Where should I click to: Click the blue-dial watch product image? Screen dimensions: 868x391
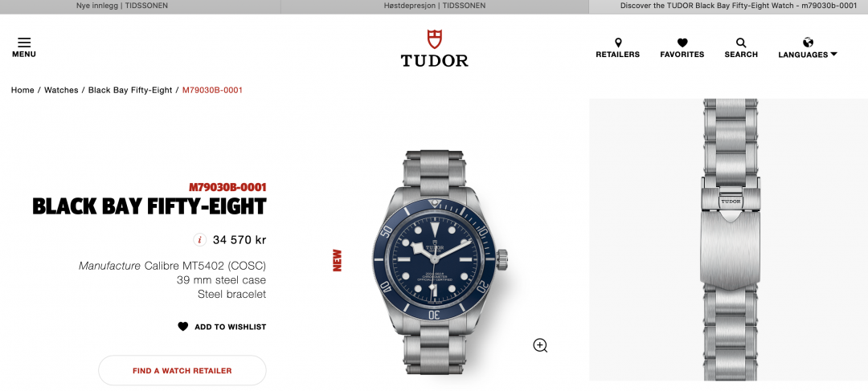pos(440,262)
